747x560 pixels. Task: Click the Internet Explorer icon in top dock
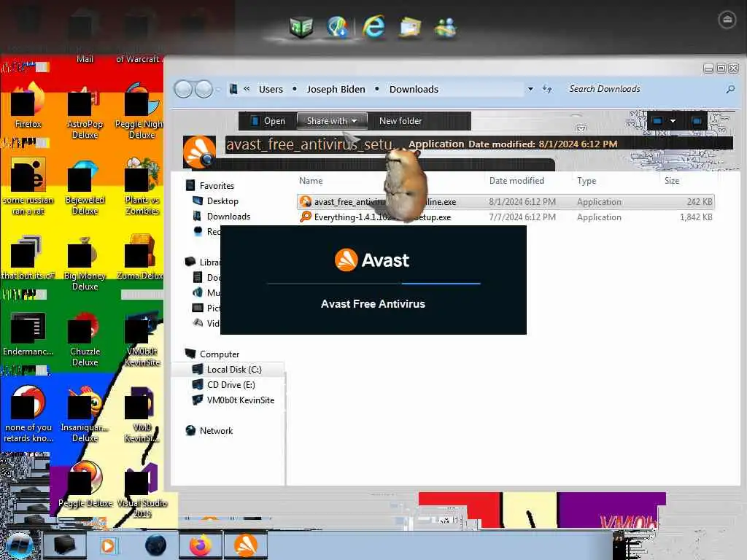[x=373, y=26]
